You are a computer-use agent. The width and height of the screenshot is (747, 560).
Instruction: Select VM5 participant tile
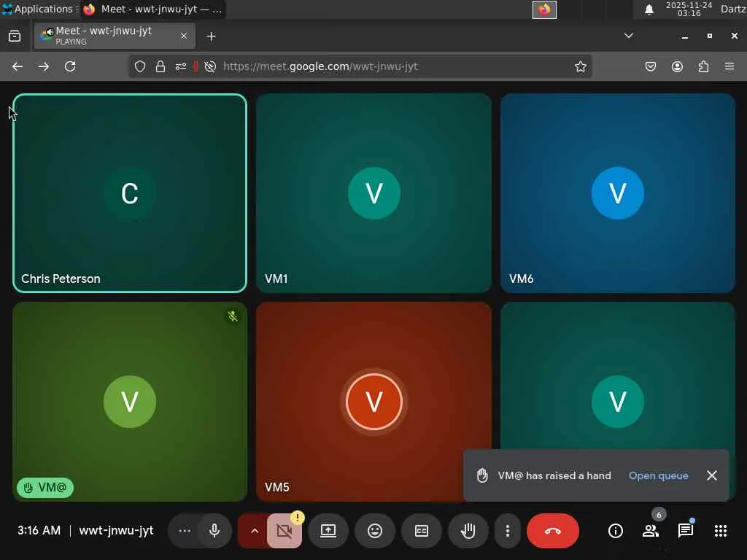[x=374, y=402]
